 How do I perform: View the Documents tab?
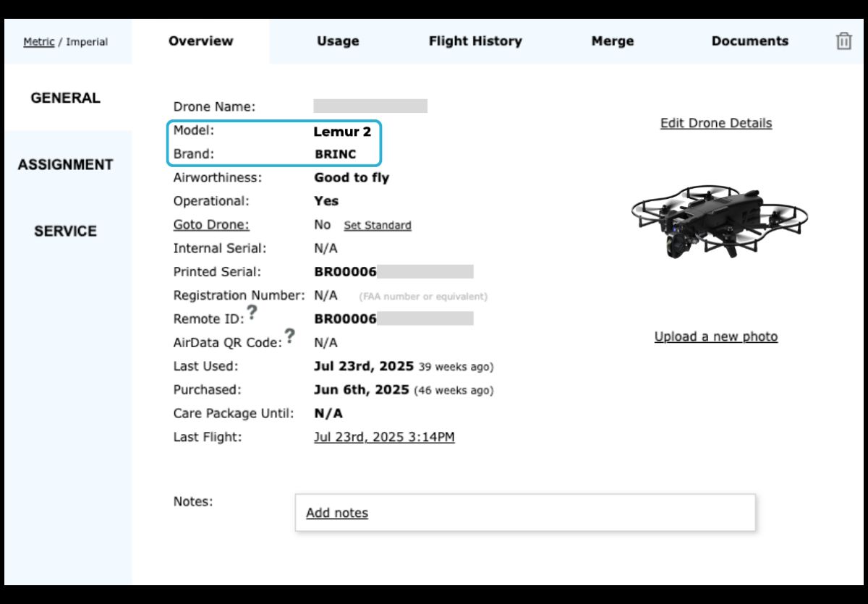point(749,41)
